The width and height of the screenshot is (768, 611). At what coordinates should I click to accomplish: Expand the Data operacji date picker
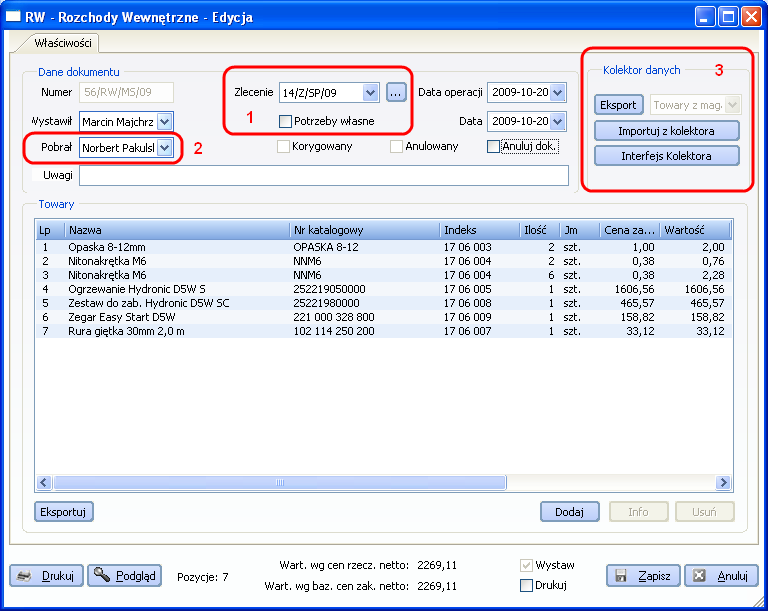coord(557,92)
